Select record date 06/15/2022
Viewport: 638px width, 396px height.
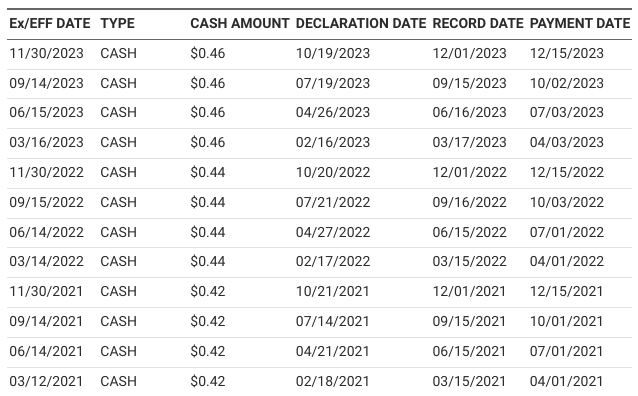(469, 232)
